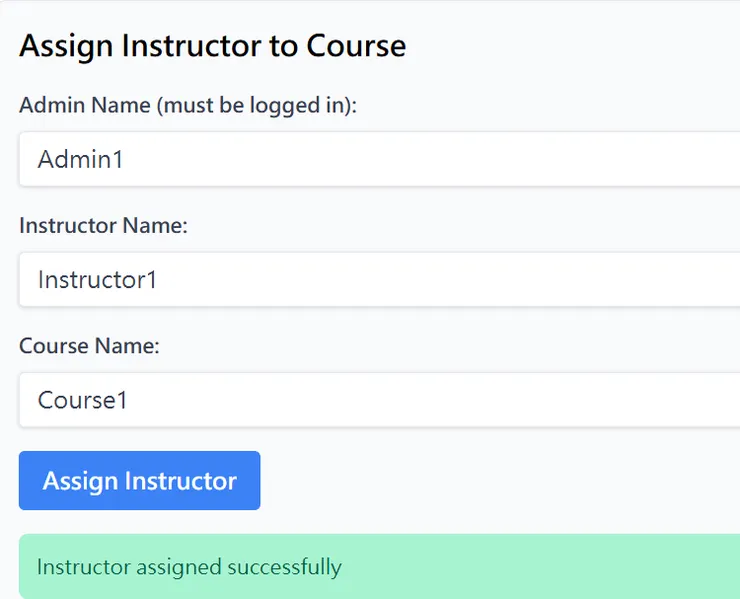Click the 'Assign Instructor to Course' heading
The height and width of the screenshot is (599, 740).
pyautogui.click(x=212, y=46)
